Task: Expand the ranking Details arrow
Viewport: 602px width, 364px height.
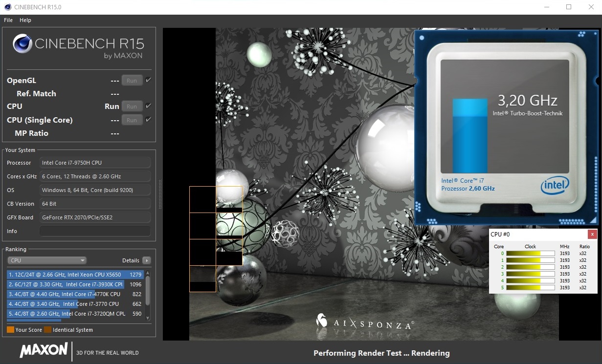Action: (146, 260)
